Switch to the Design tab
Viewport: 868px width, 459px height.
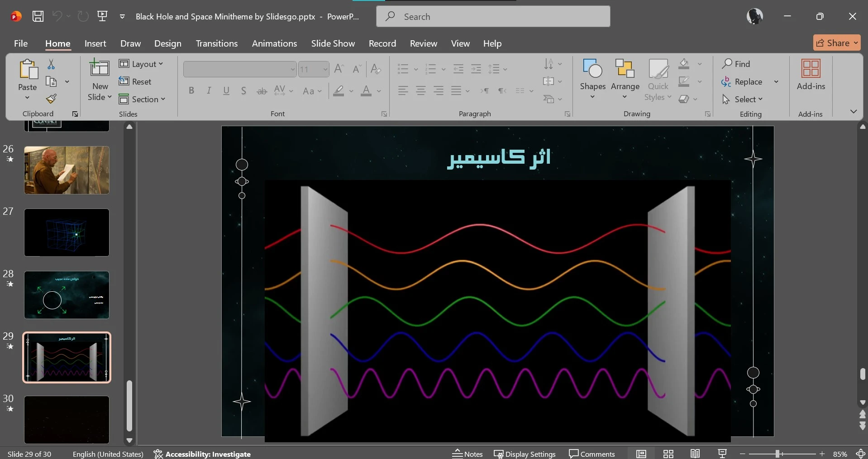coord(167,43)
